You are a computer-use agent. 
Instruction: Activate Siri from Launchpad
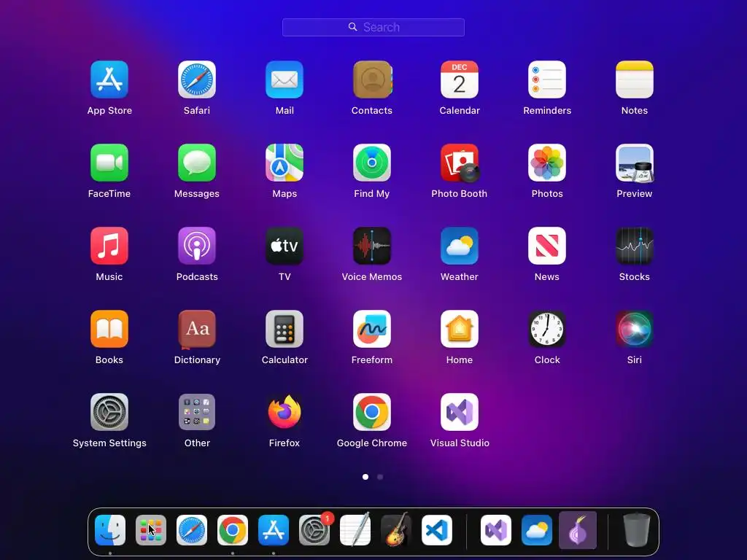[x=635, y=329]
